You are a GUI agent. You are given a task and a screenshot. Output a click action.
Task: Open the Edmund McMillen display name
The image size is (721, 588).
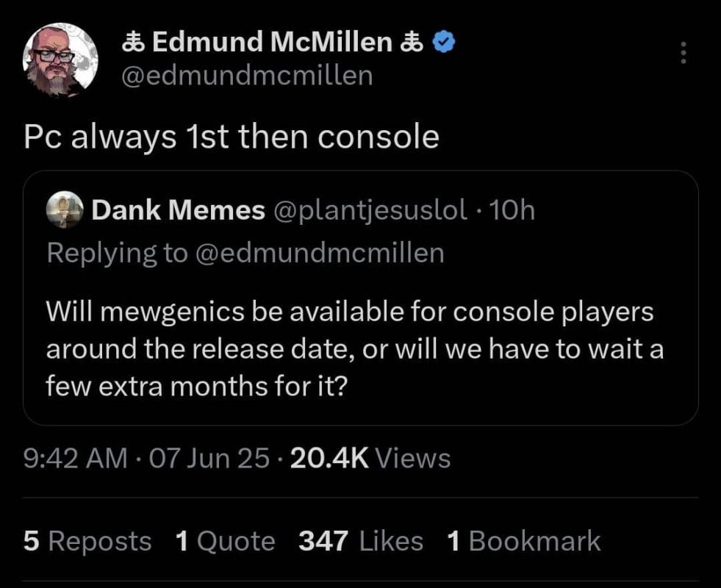coord(272,44)
